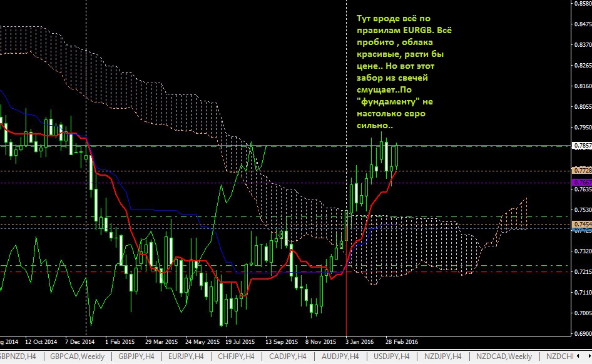Click the 28 Feb 2016 date label
The height and width of the screenshot is (364, 592).
(402, 341)
